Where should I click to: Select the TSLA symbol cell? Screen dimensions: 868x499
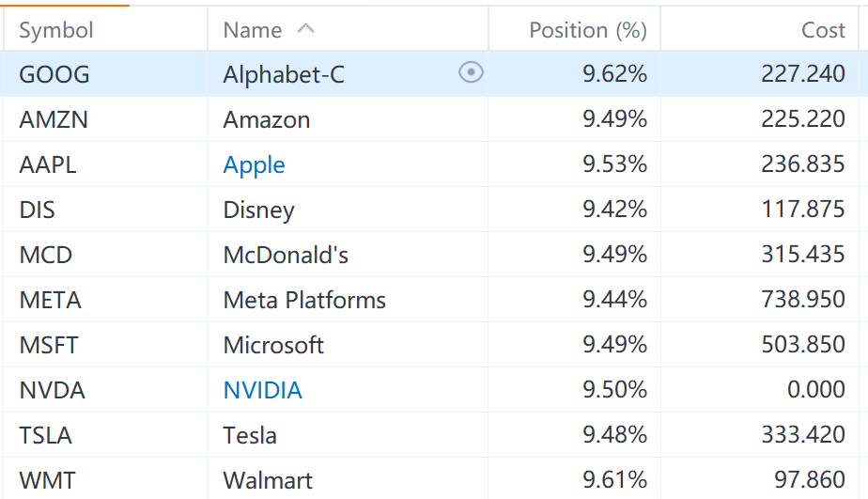46,436
